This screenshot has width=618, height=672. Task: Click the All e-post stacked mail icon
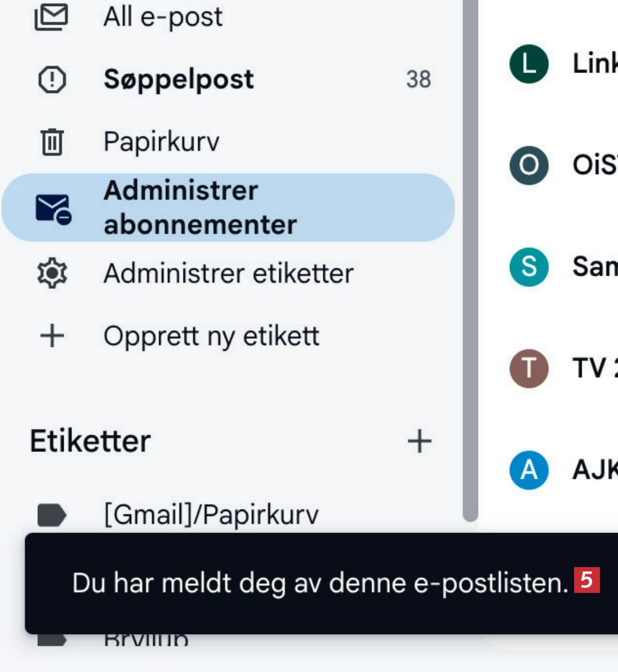point(52,17)
